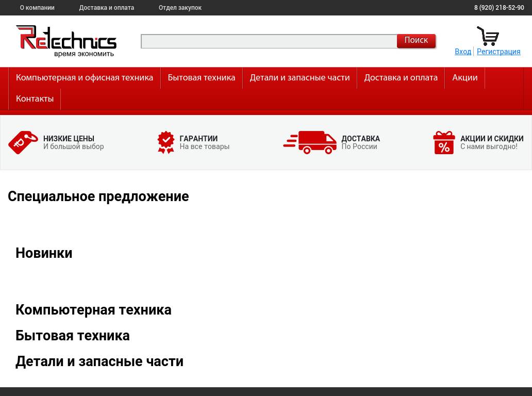This screenshot has width=532, height=396.
Task: Click the gift box discount icon
Action: click(x=444, y=142)
